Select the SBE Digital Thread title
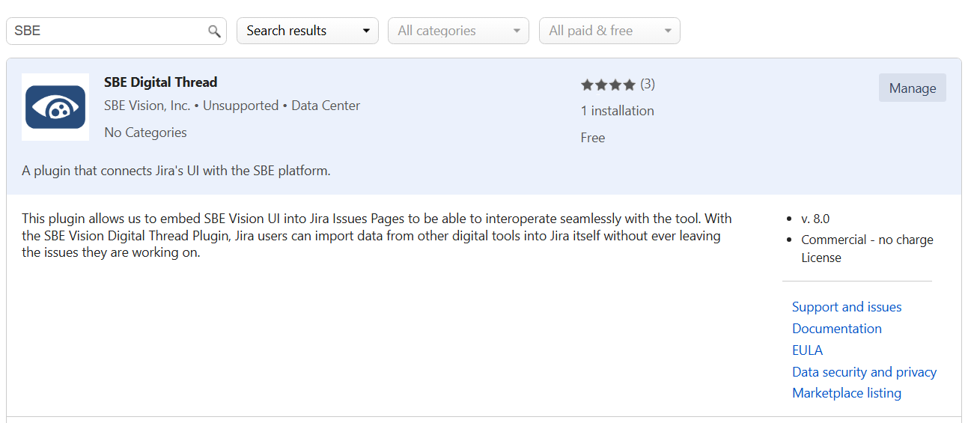Screen dimensions: 980x423 coord(160,82)
